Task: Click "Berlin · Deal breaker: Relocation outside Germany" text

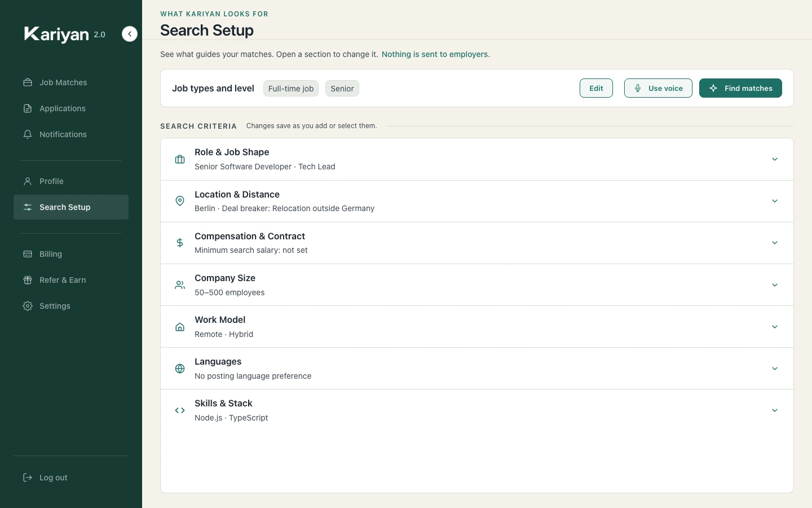Action: point(284,208)
